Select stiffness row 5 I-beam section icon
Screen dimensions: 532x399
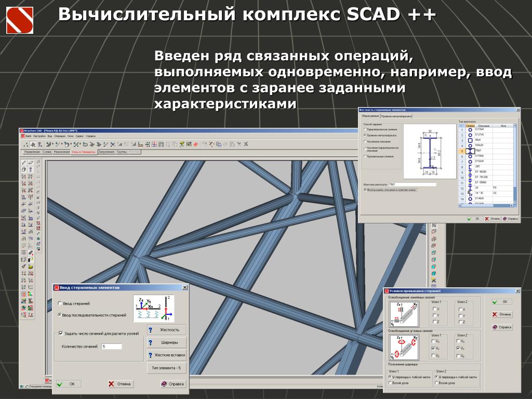470,151
